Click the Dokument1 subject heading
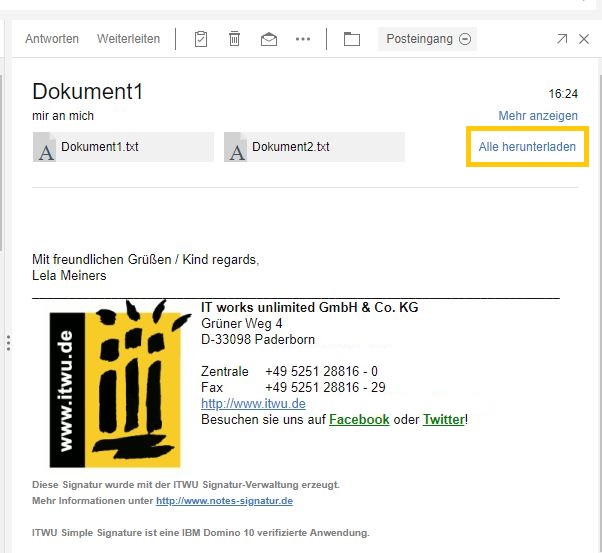The width and height of the screenshot is (602, 553). click(x=88, y=91)
